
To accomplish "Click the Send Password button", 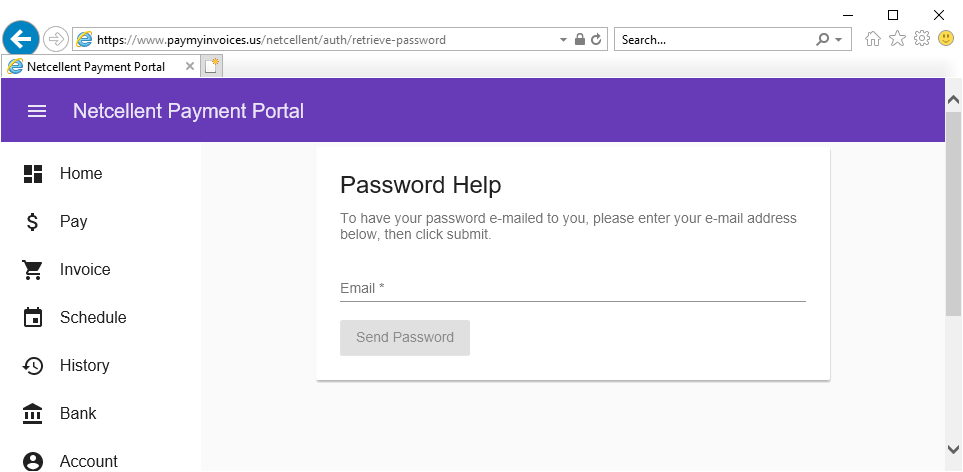I will tap(405, 338).
